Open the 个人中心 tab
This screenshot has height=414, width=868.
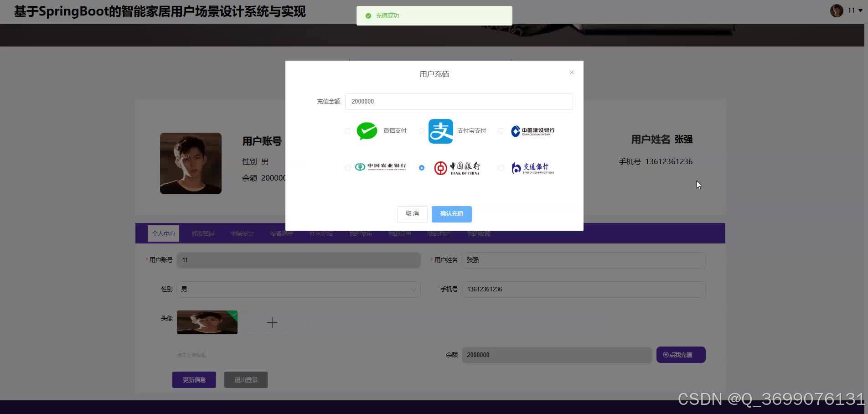163,233
